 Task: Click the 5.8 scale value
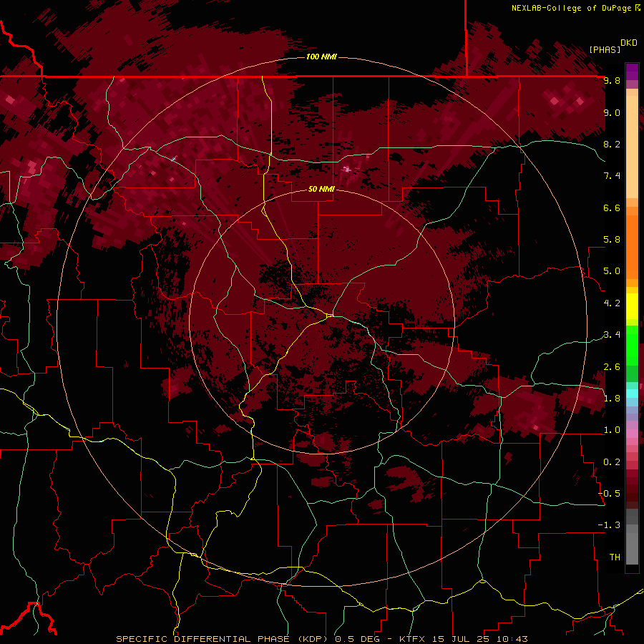(x=612, y=240)
